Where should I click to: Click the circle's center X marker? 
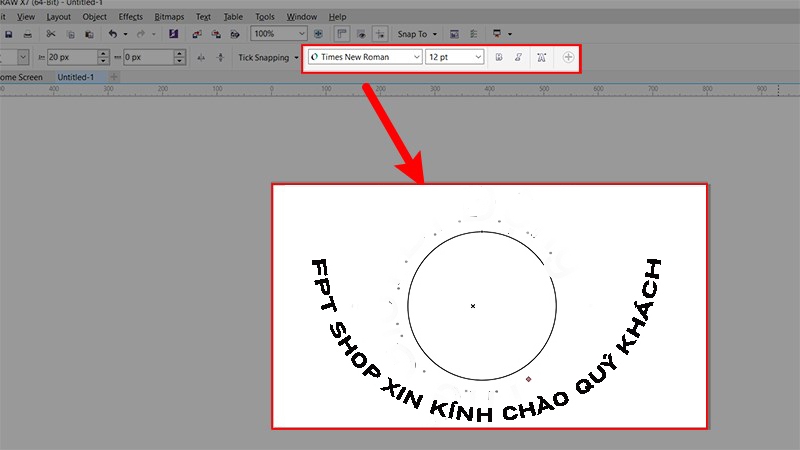point(473,306)
